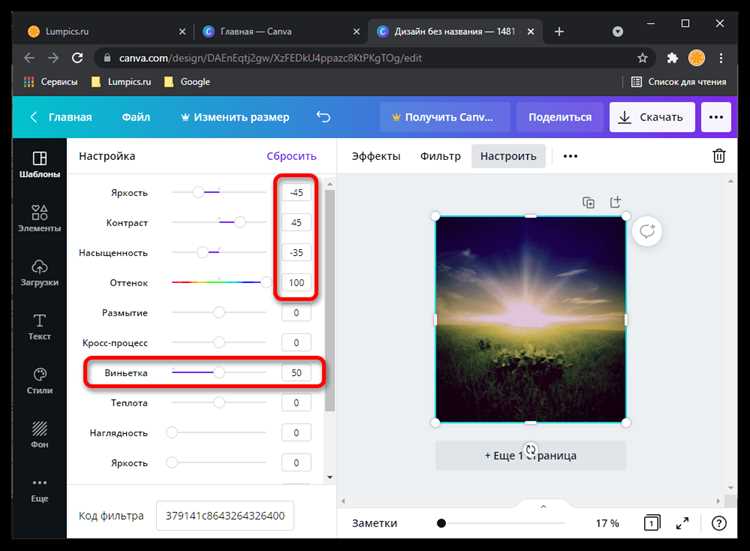The image size is (750, 551).
Task: Click the Оттенок hue rainbow slider
Action: [219, 282]
